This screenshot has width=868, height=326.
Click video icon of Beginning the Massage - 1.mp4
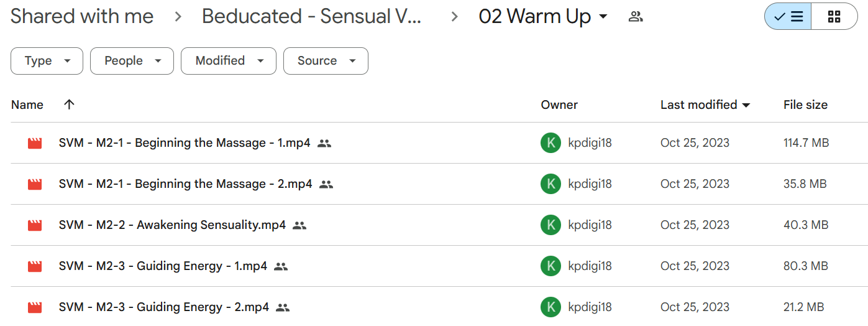35,143
